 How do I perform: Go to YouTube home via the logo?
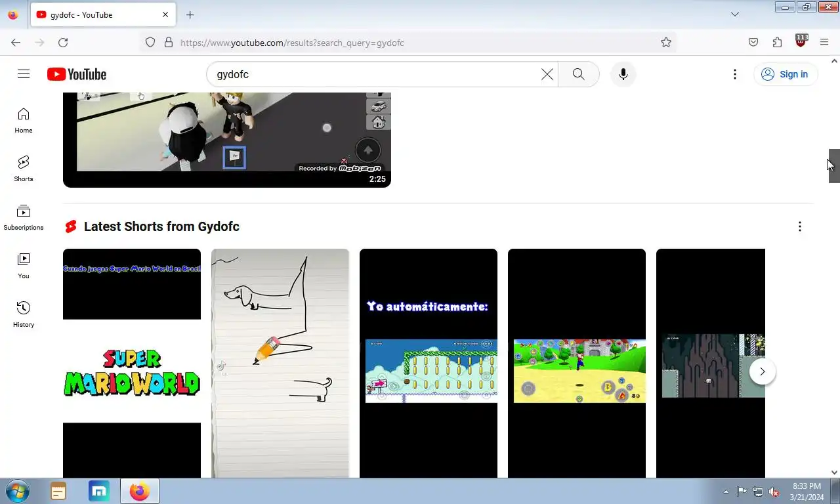coord(77,74)
